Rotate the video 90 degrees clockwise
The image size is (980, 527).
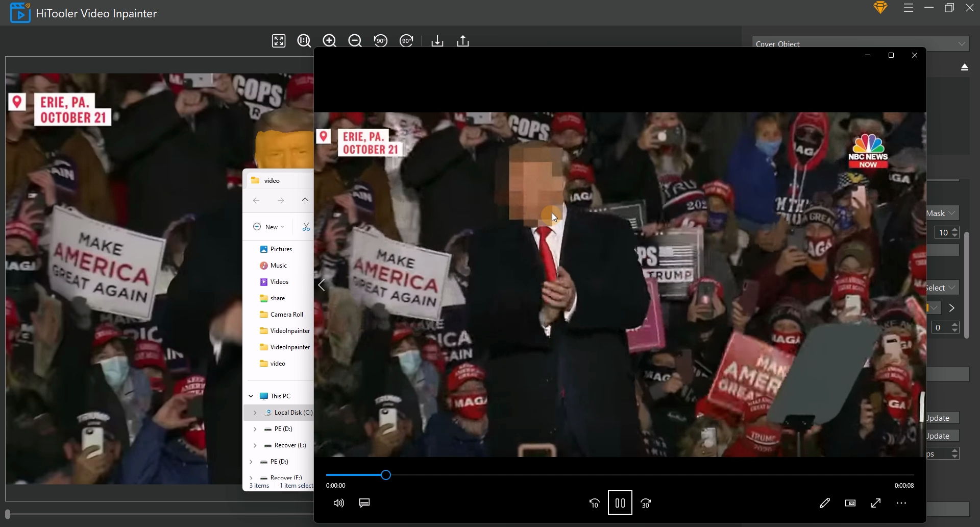click(x=406, y=41)
